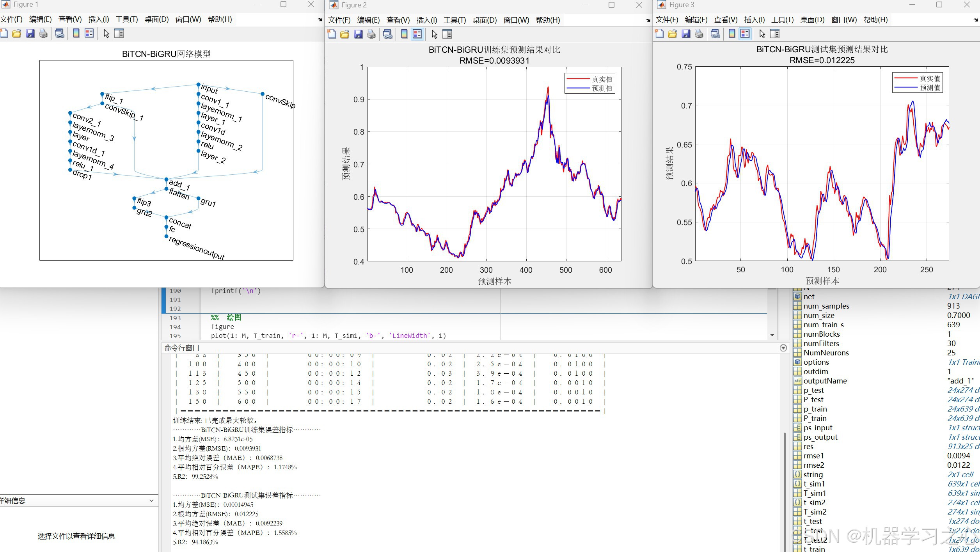980x552 pixels.
Task: Open Property Inspector icon in Figure 2
Action: [447, 34]
